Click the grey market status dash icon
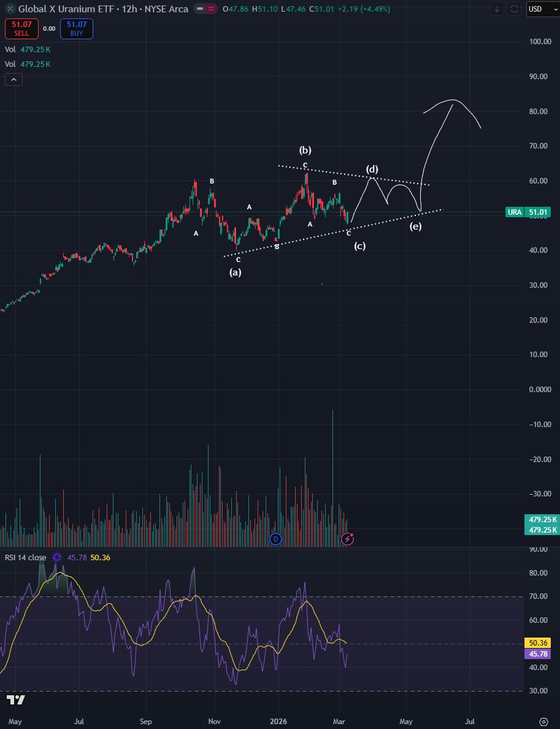 click(x=200, y=9)
